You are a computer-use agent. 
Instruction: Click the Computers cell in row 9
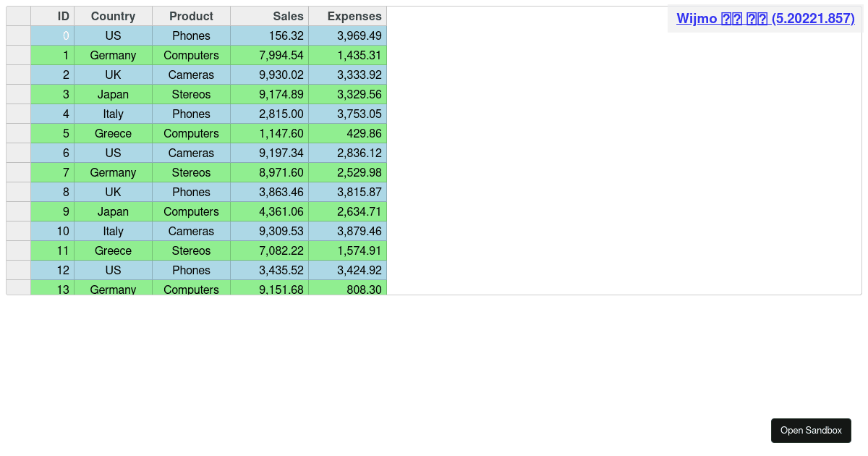[x=191, y=211]
